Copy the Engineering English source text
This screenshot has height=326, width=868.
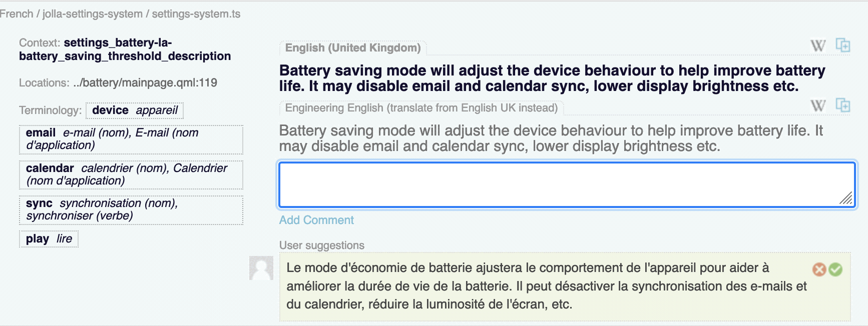(843, 105)
